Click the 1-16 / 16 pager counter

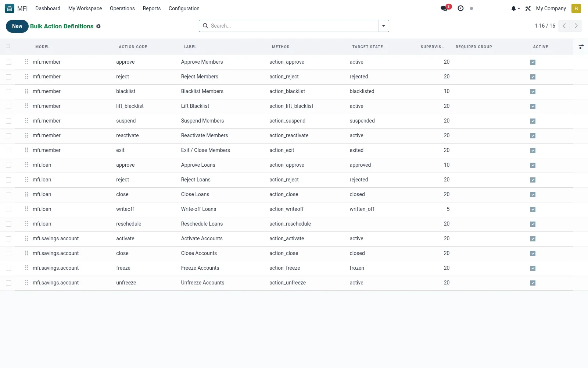tap(545, 26)
